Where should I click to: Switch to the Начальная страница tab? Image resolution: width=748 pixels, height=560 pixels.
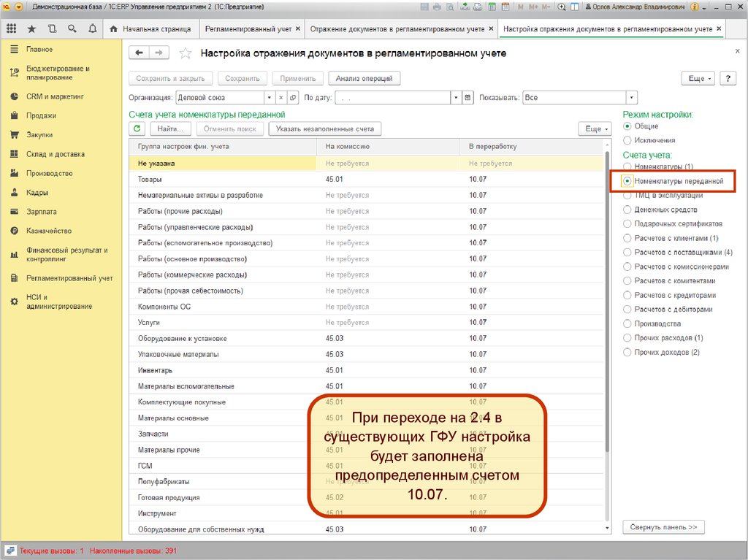pyautogui.click(x=150, y=29)
